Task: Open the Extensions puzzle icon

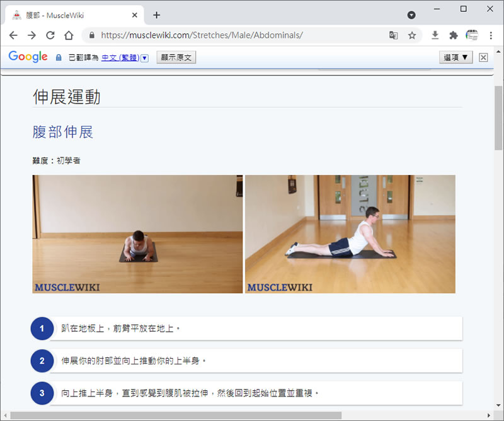Action: click(x=453, y=35)
